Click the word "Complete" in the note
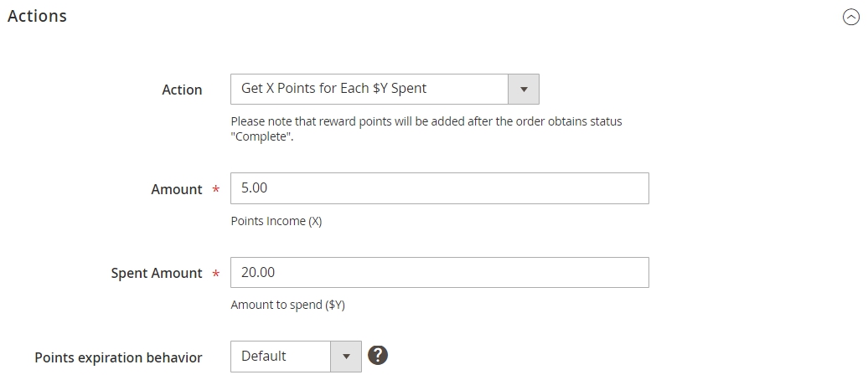This screenshot has width=868, height=380. click(261, 136)
